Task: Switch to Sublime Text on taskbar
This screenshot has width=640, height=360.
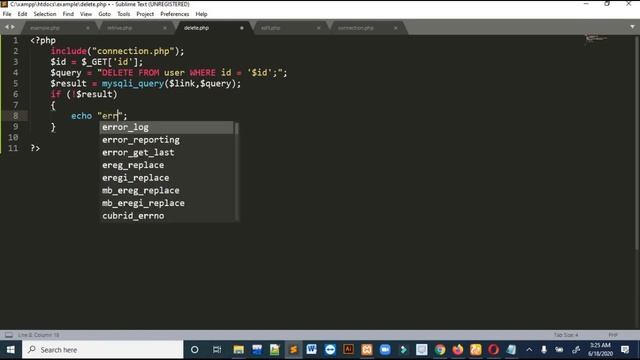Action: click(x=293, y=350)
